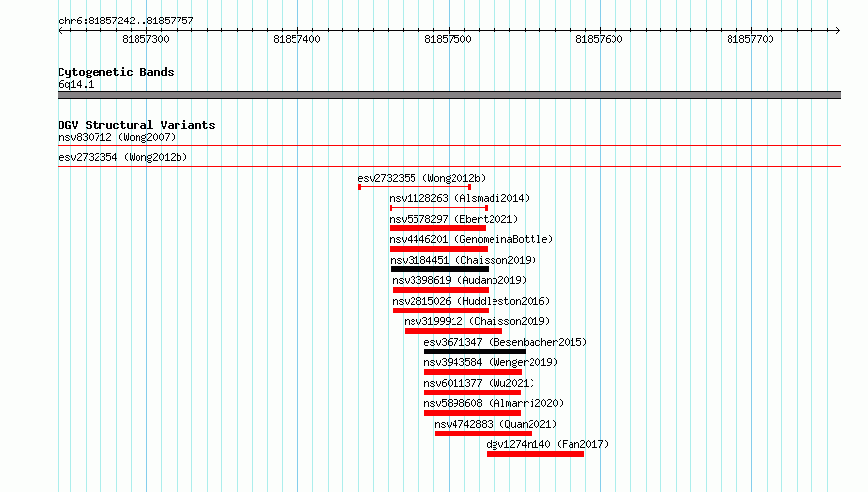Click the black bar under esv3671347
868x492 pixels.
(x=475, y=351)
